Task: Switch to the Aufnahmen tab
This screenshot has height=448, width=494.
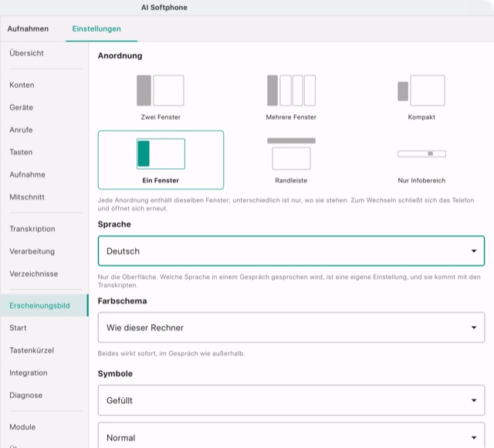Action: tap(28, 29)
